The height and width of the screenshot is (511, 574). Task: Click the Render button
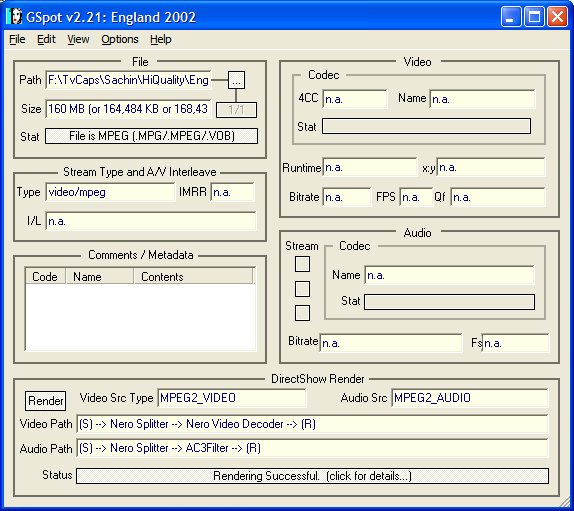45,401
